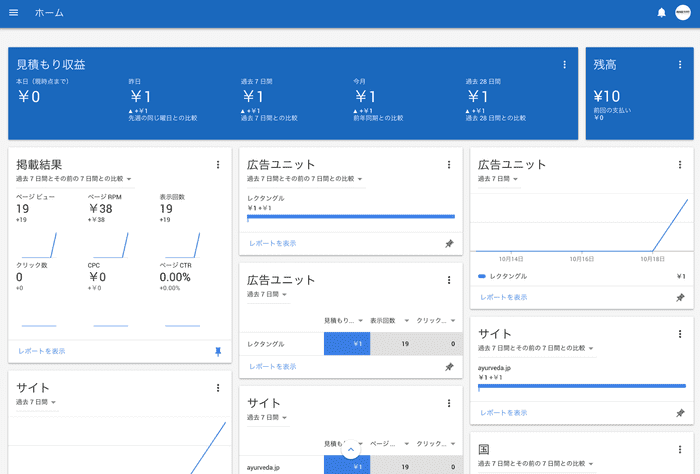Viewport: 700px width, 474px height.
Task: Click レクタングル blue bar in 広告ユニット comparison card
Action: (x=351, y=217)
